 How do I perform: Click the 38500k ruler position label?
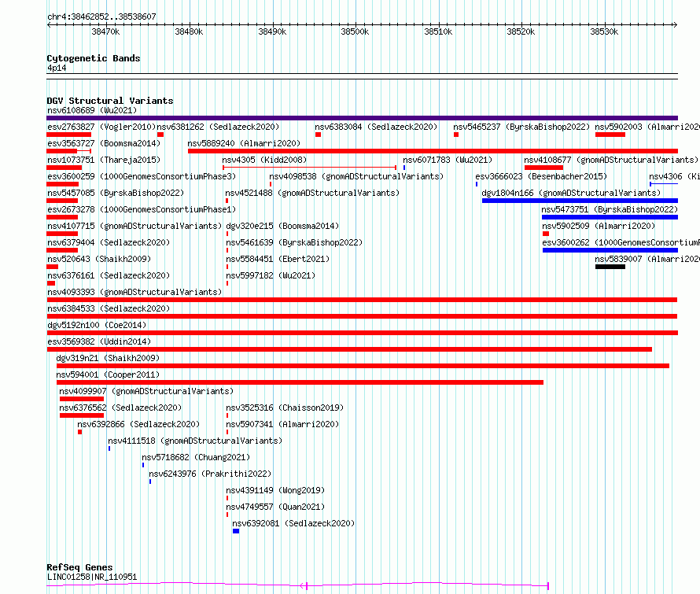(x=355, y=32)
